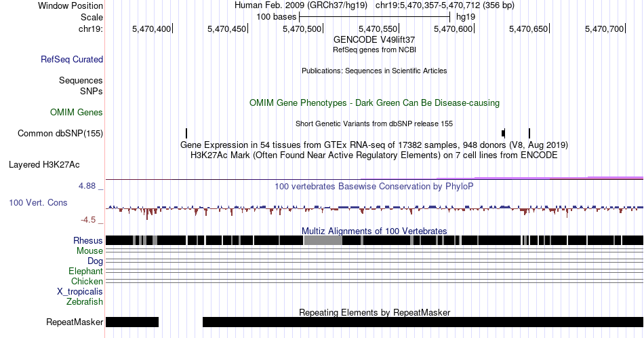The height and width of the screenshot is (338, 644).
Task: Click the Rhesus alignment label
Action: click(x=88, y=240)
